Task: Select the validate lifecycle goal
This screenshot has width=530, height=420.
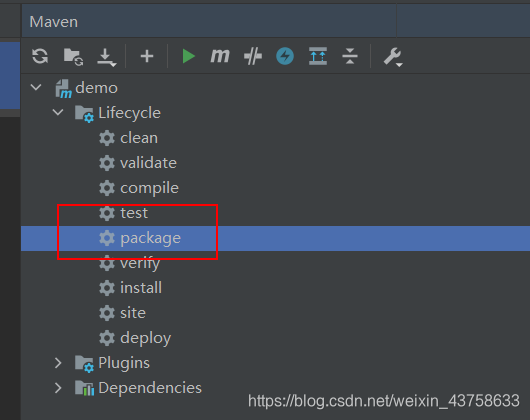Action: click(148, 163)
